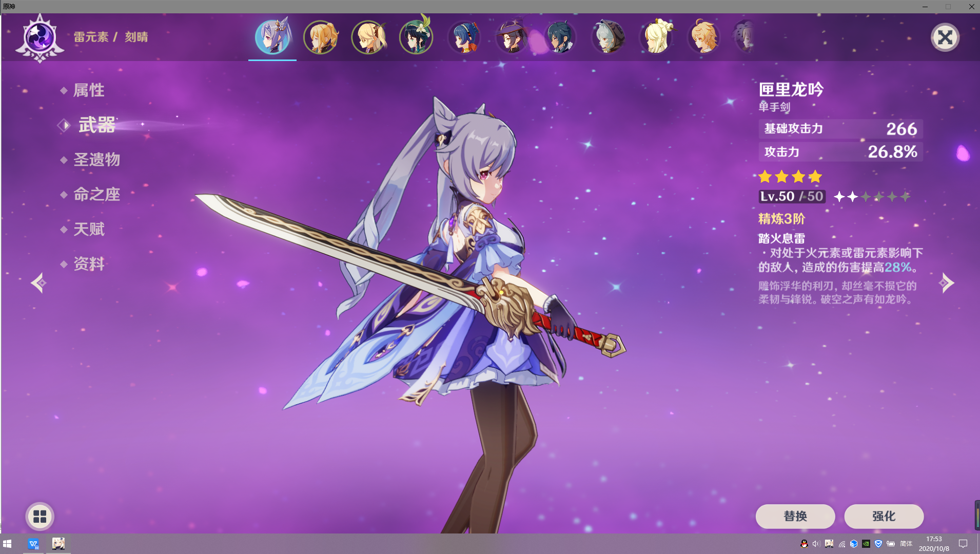Open the NVIDIA tray icon
This screenshot has width=980, height=554.
click(866, 544)
